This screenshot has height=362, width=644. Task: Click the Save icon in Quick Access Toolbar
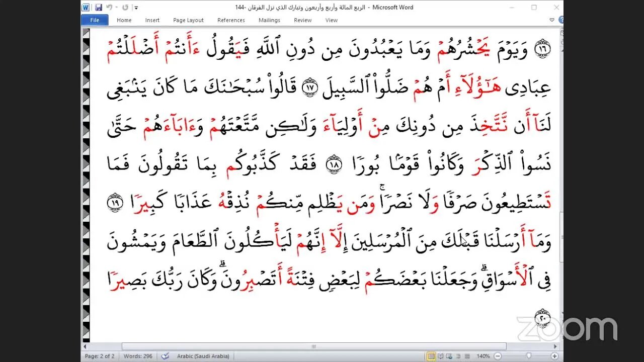99,8
